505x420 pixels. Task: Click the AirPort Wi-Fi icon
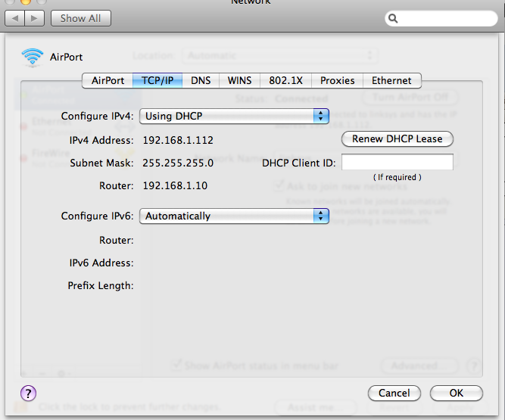33,58
